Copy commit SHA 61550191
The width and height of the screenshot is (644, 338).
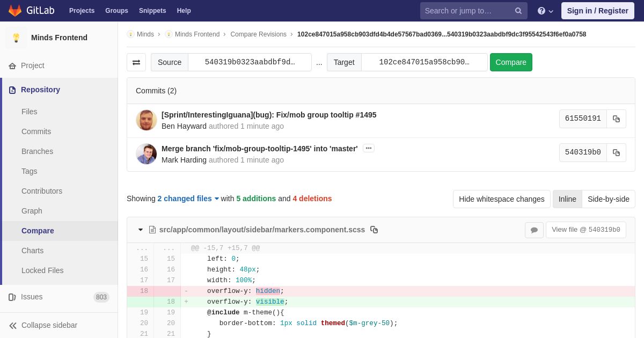point(616,119)
